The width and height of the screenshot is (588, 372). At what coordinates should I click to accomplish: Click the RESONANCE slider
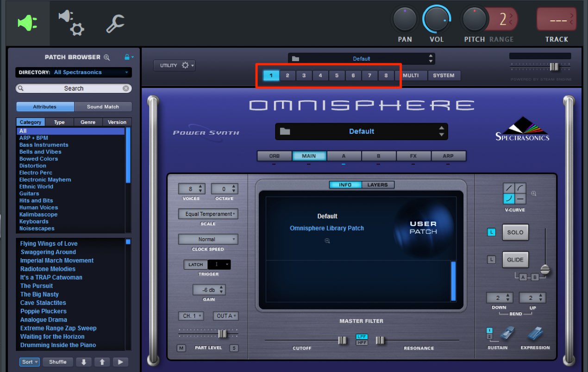pyautogui.click(x=418, y=341)
